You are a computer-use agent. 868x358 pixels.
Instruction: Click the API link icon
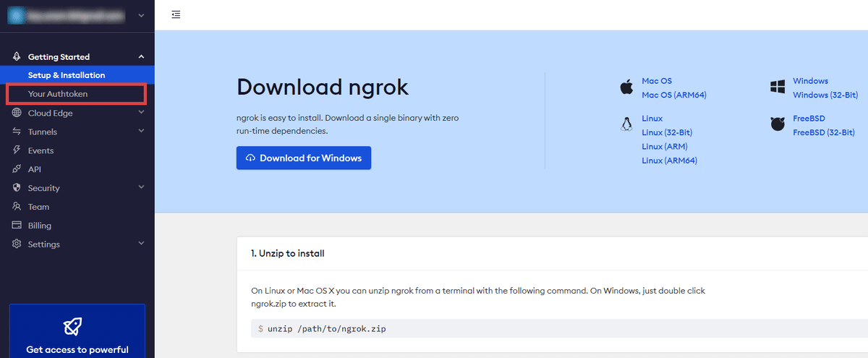17,169
